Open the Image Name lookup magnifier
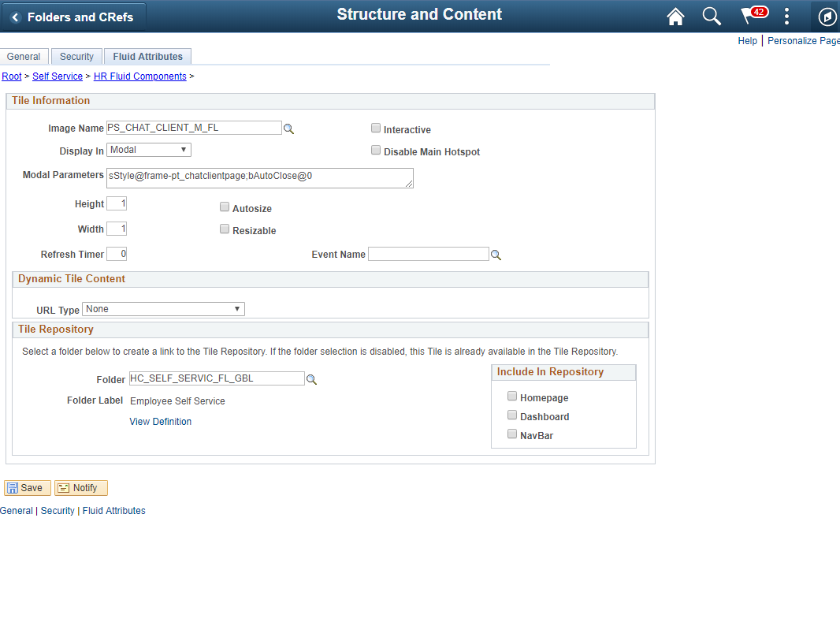 coord(289,128)
